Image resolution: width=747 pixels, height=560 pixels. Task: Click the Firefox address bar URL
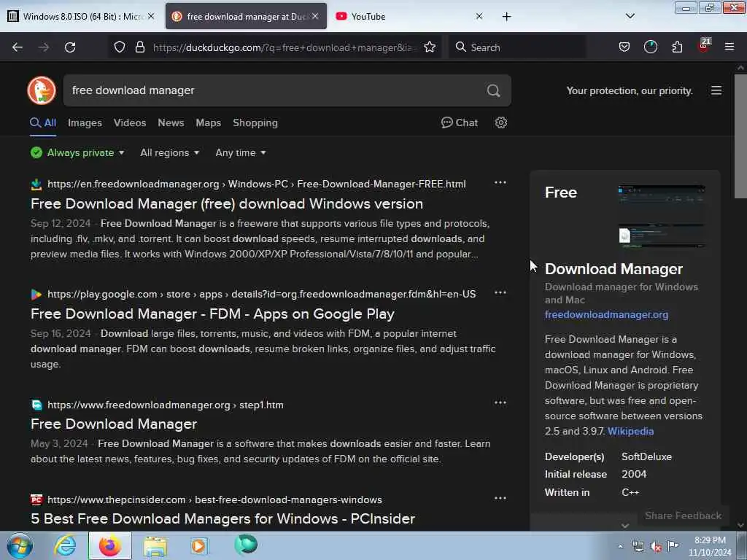(285, 47)
